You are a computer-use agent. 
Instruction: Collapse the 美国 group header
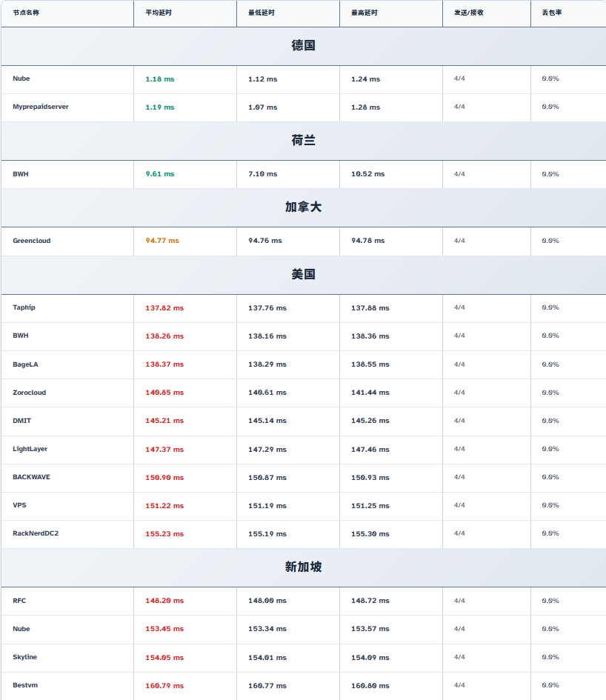[303, 275]
